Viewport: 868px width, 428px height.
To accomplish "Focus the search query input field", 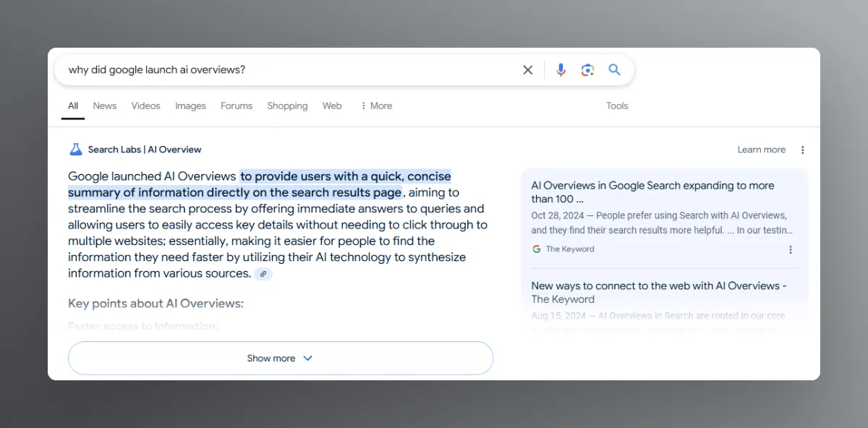I will (289, 70).
